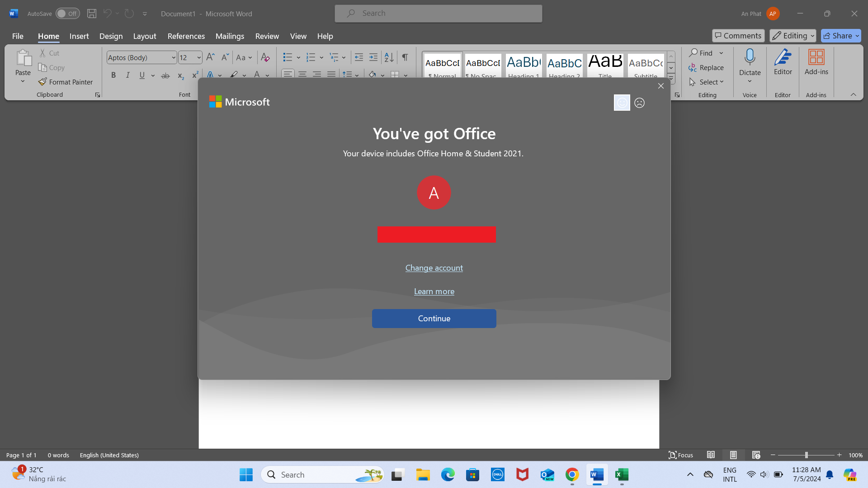Click Replace in Editing group
This screenshot has width=868, height=488.
coord(706,67)
